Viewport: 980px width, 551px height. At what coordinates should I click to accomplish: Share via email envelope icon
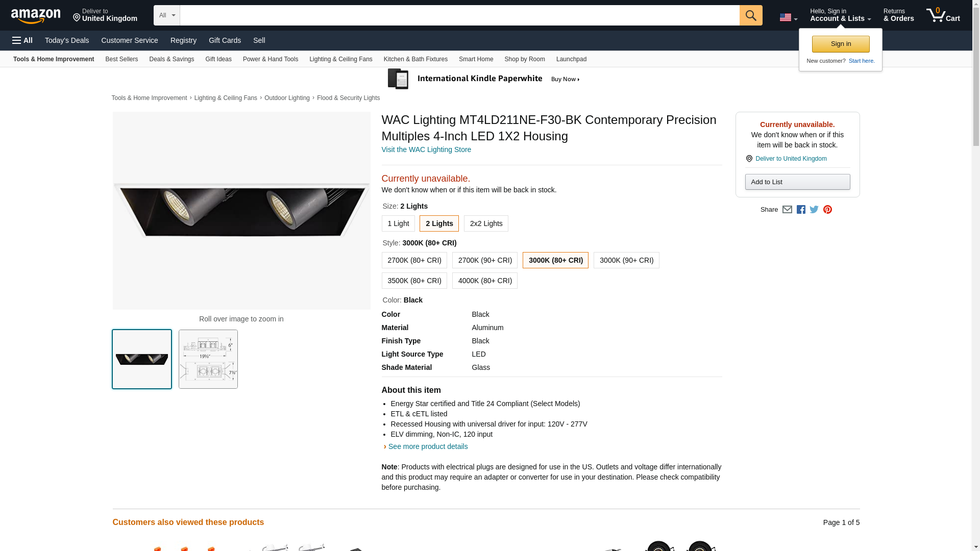(x=787, y=210)
